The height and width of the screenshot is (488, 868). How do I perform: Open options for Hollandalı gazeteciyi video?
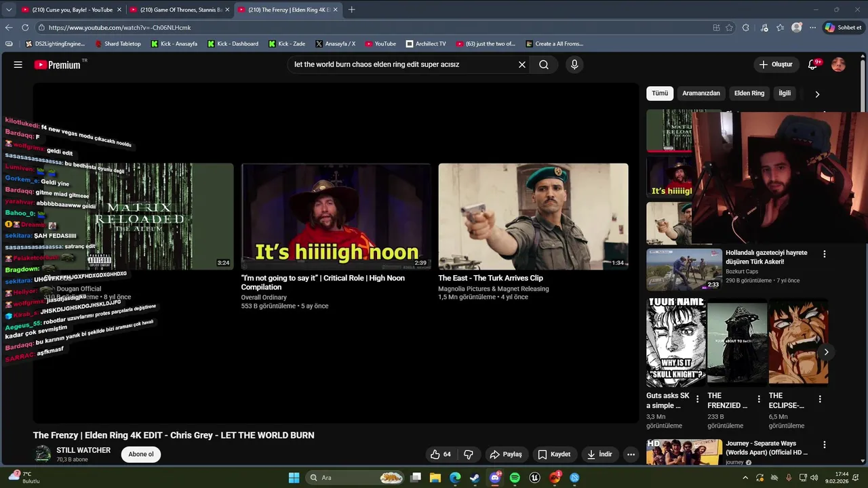point(825,254)
